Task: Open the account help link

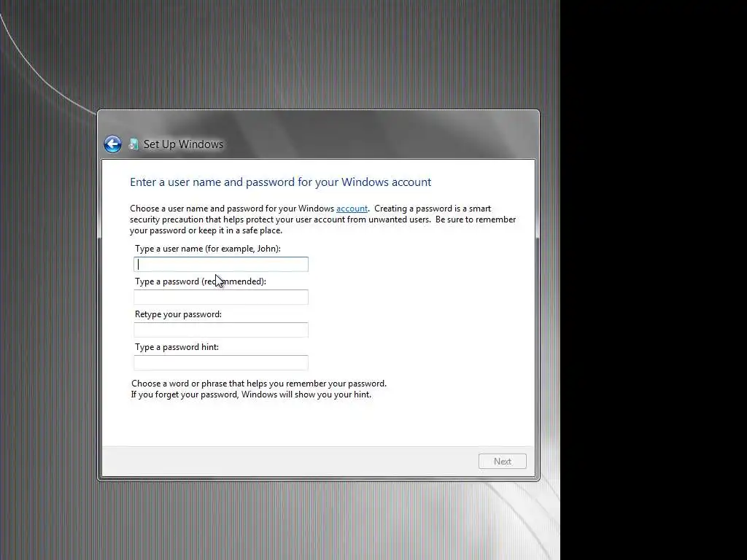Action: [352, 209]
